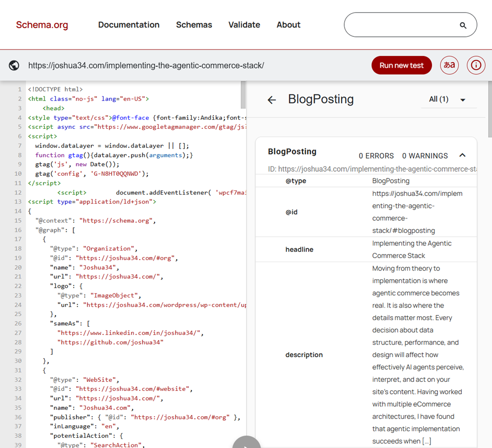Click the search magnifier icon

pyautogui.click(x=463, y=25)
